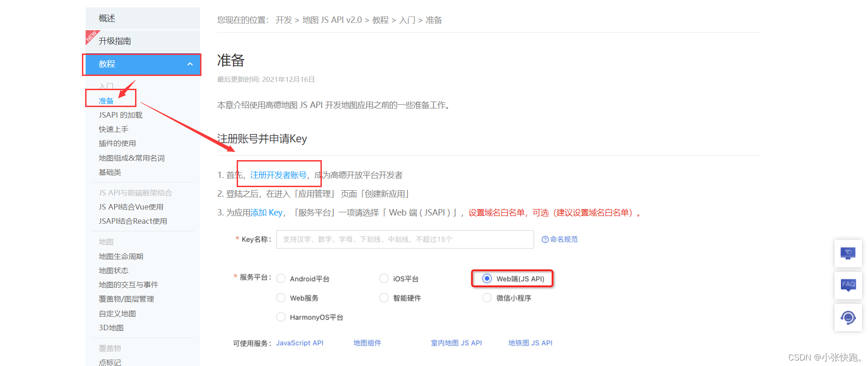The height and width of the screenshot is (366, 868).
Task: Open 地图生命周期 in sidebar
Action: point(121,257)
